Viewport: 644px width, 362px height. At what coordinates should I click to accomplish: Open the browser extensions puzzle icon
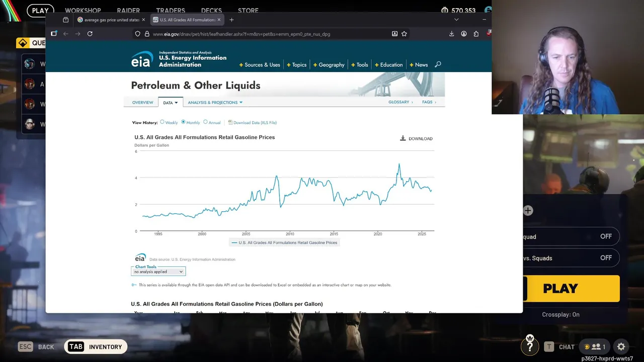476,34
